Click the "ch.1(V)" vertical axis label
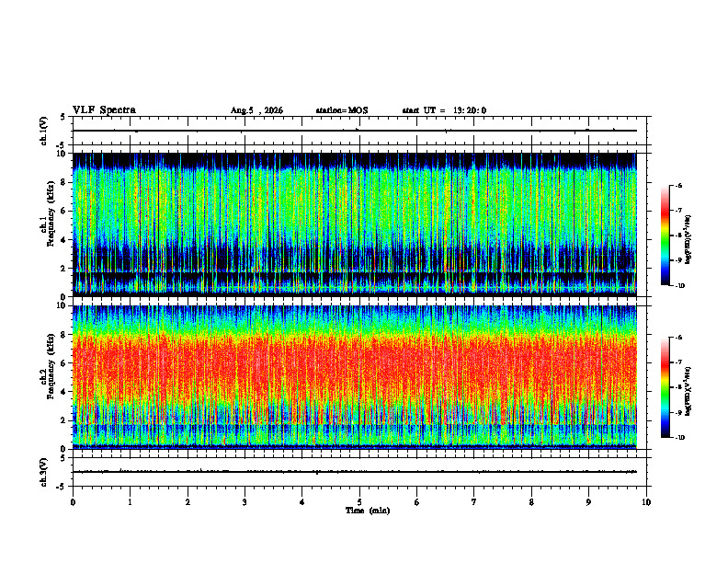Screen dimensions: 728x563 (43, 131)
